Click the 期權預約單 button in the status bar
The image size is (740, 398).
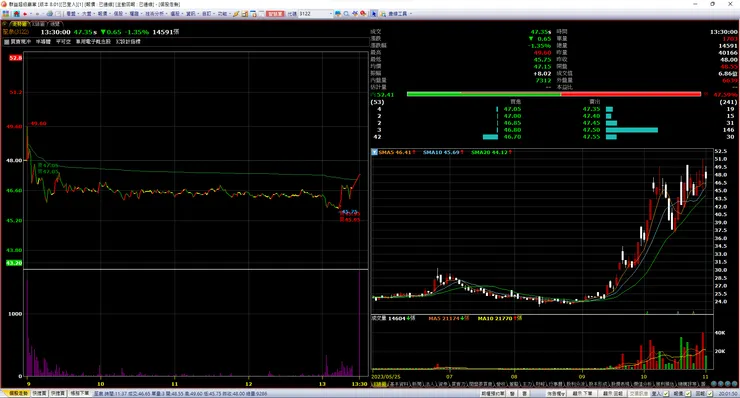[x=493, y=393]
